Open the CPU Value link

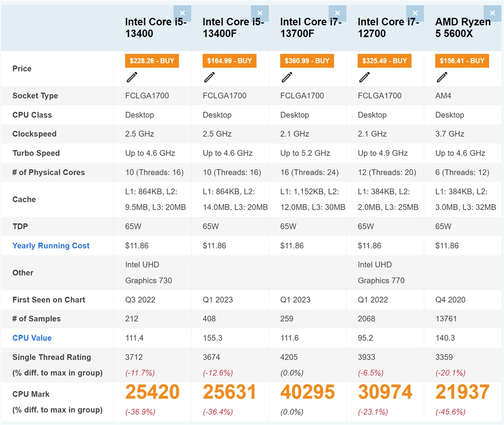click(32, 338)
